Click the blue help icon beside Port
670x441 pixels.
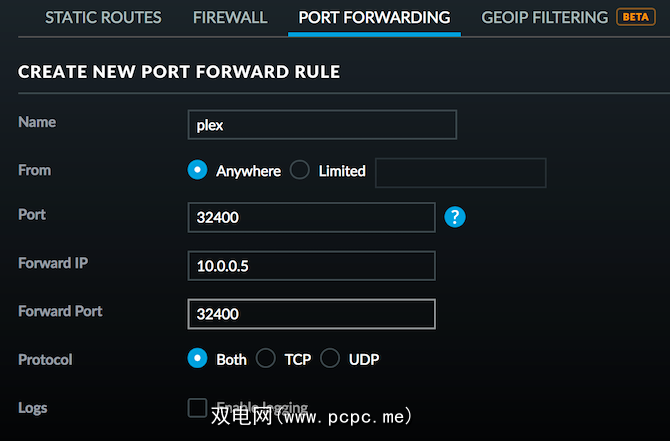pyautogui.click(x=456, y=216)
